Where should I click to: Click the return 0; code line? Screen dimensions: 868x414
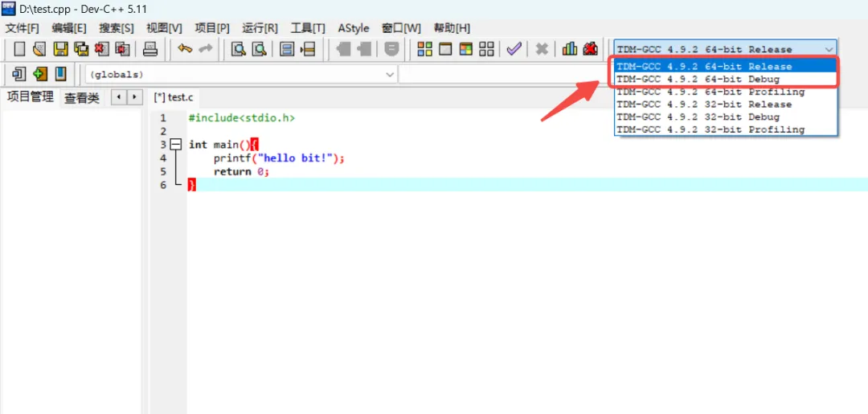coord(241,171)
